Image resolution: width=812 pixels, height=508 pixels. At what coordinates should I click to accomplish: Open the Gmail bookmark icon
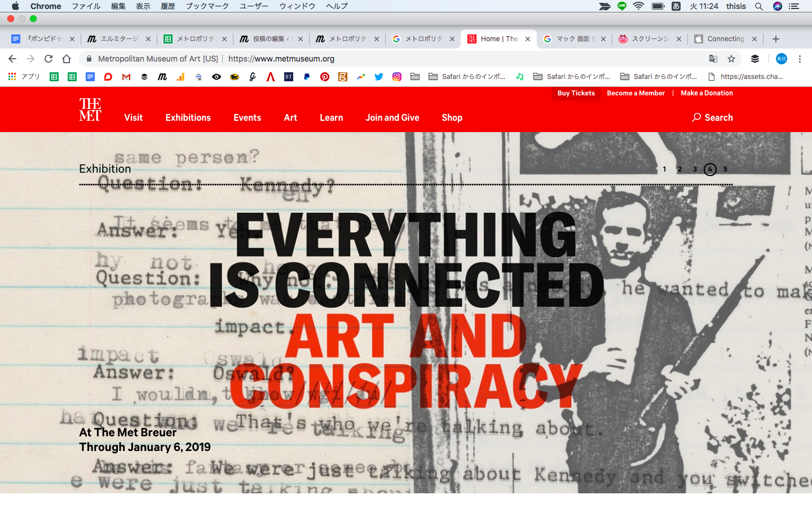(x=126, y=77)
